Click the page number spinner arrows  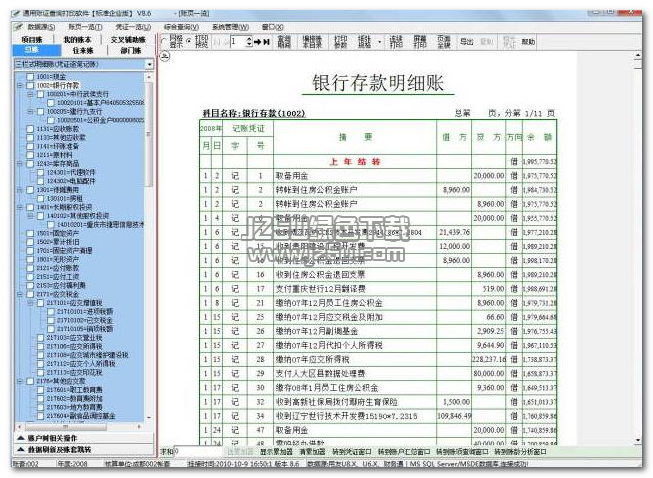pyautogui.click(x=249, y=42)
